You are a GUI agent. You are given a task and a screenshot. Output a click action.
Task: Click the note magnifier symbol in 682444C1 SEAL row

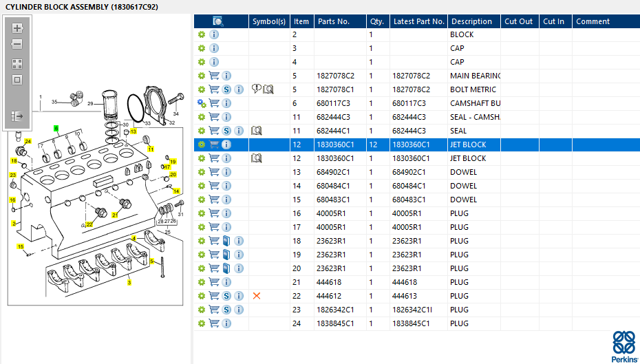pyautogui.click(x=256, y=131)
